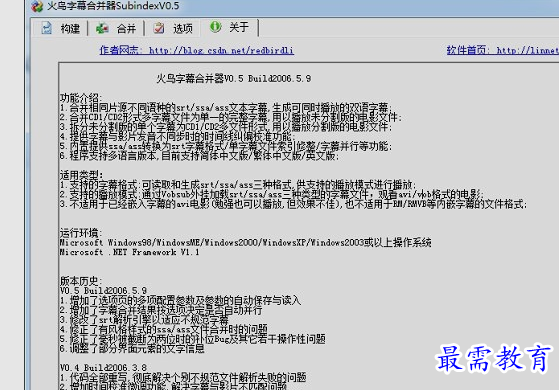The width and height of the screenshot is (559, 390).
Task: Open the 作者网志 blog.csdn.net link
Action: [196, 50]
